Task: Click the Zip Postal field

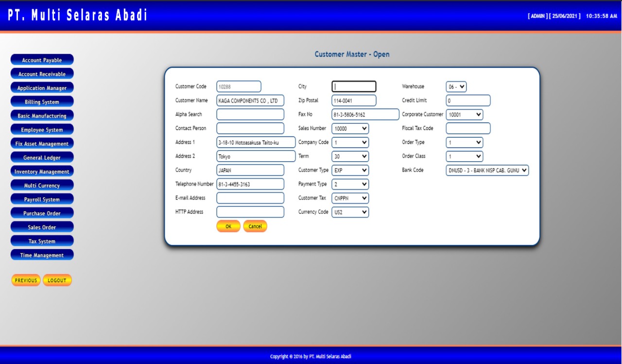Action: tap(354, 100)
